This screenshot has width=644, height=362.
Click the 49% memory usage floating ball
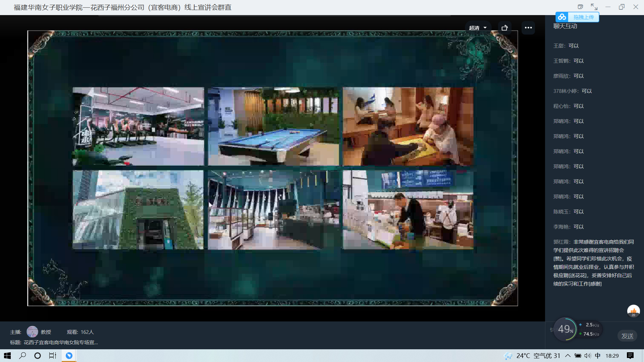tap(566, 329)
